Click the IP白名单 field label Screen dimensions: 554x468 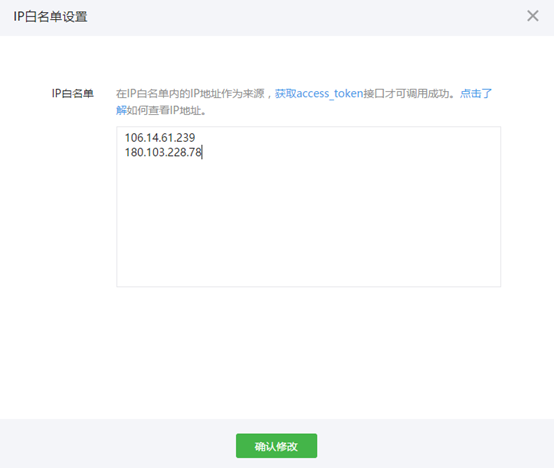tap(72, 93)
